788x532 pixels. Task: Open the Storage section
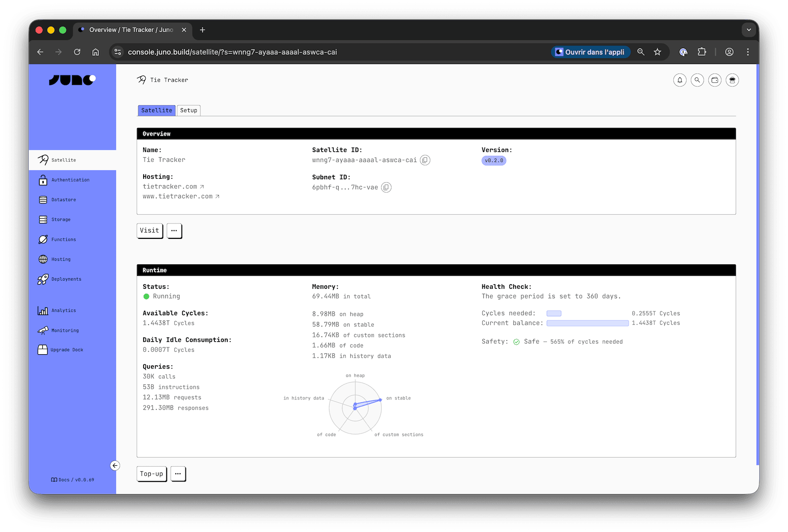click(x=61, y=219)
